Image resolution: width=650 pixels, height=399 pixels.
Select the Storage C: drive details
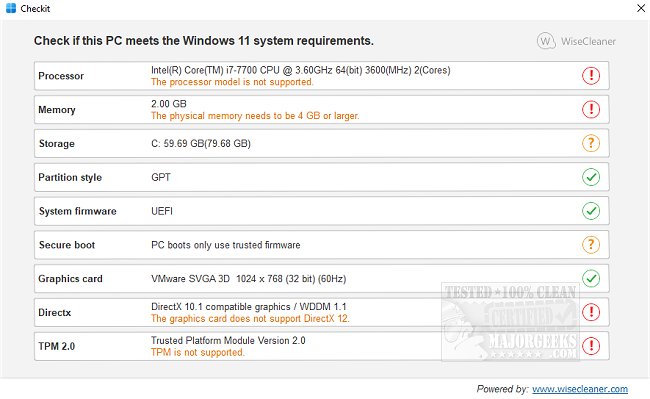point(201,143)
